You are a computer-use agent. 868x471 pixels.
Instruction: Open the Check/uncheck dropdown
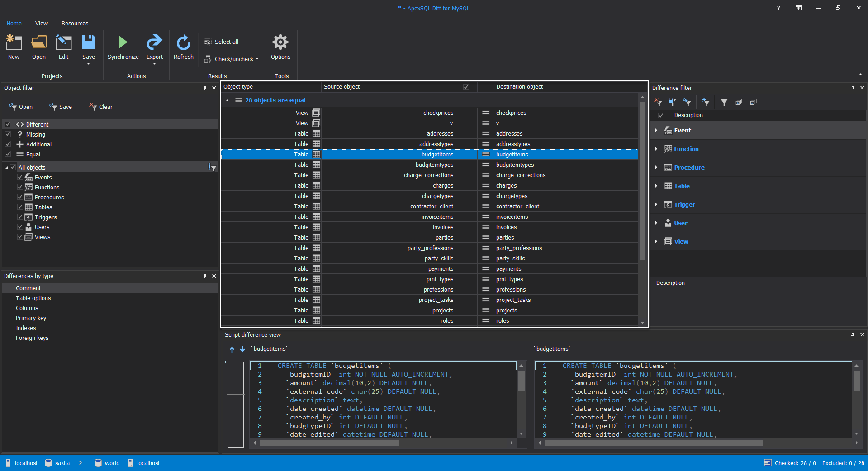click(x=231, y=59)
